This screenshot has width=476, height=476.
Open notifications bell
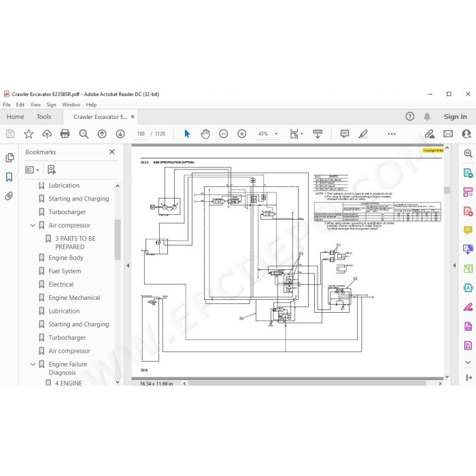tap(427, 116)
